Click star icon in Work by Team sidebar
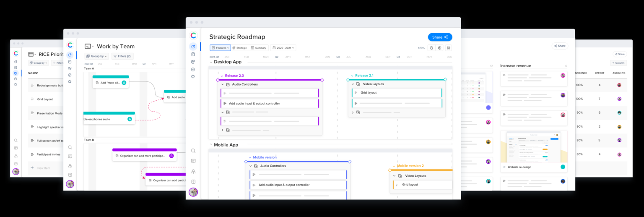This screenshot has height=217, width=644. click(x=70, y=81)
